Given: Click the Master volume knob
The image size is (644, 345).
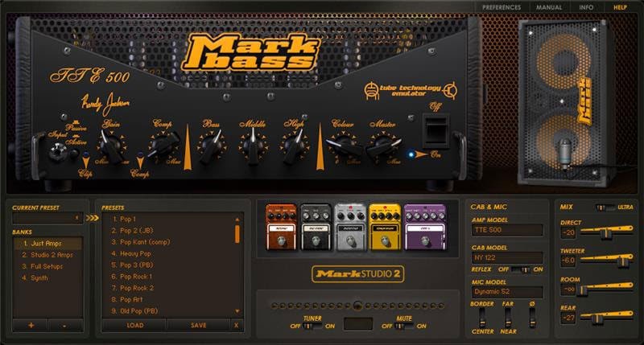Looking at the screenshot, I should [381, 146].
